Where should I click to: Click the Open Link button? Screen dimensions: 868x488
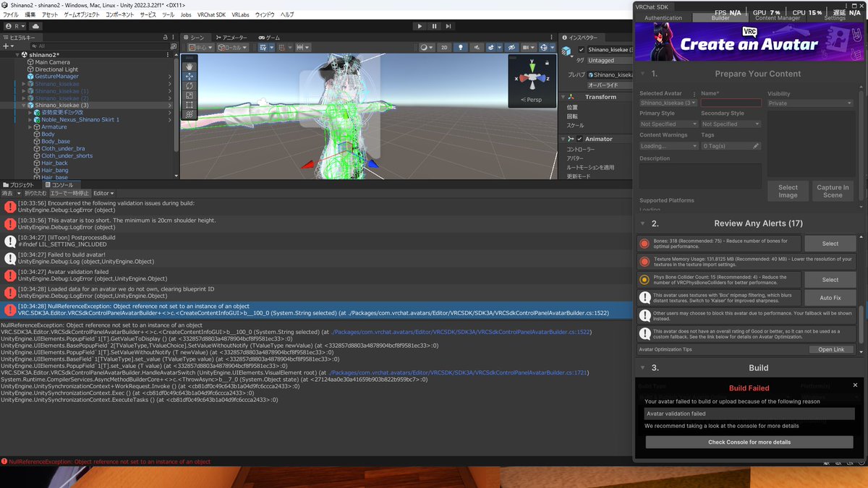pyautogui.click(x=831, y=349)
